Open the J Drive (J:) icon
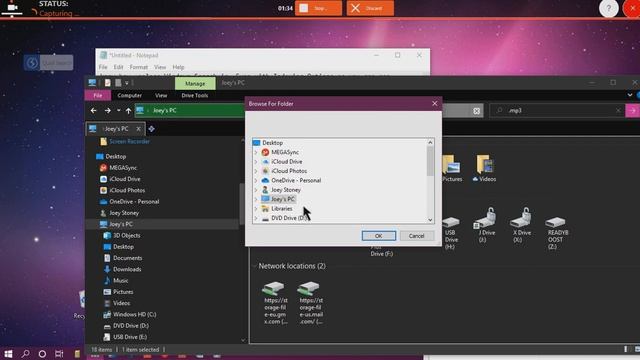Screen dimensions: 640x360 pyautogui.click(x=486, y=225)
